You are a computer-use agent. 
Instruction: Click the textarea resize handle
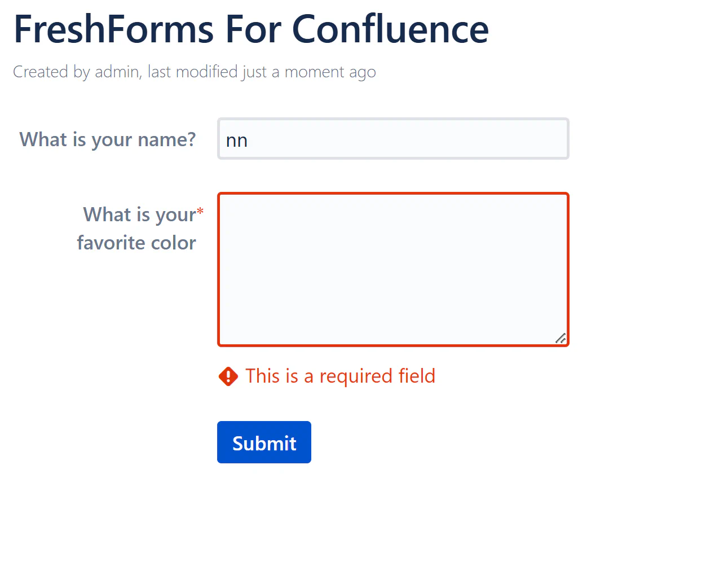click(x=561, y=338)
